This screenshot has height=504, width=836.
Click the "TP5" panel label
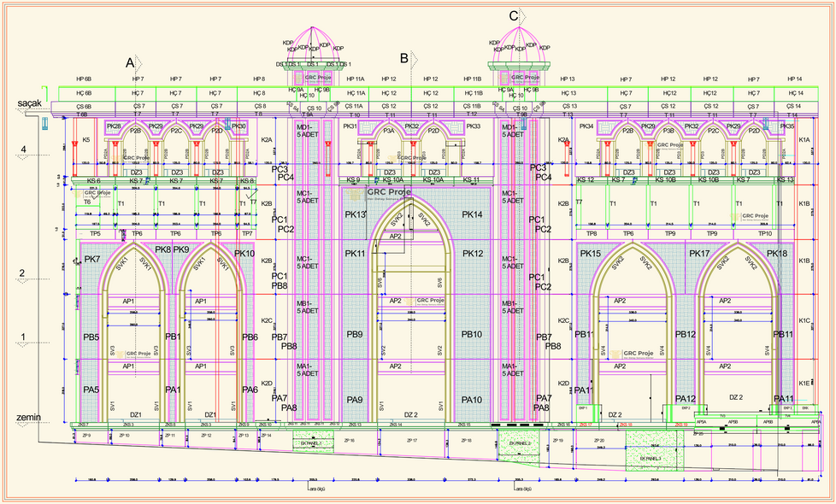96,234
